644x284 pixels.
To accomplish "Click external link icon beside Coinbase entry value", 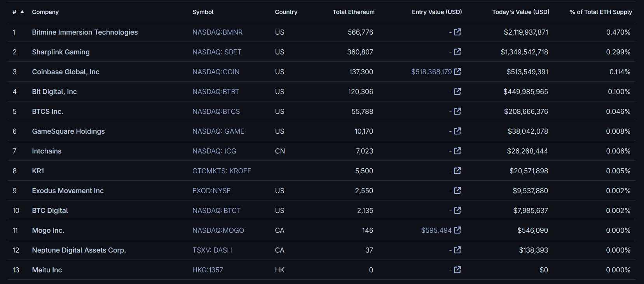I will (x=457, y=71).
